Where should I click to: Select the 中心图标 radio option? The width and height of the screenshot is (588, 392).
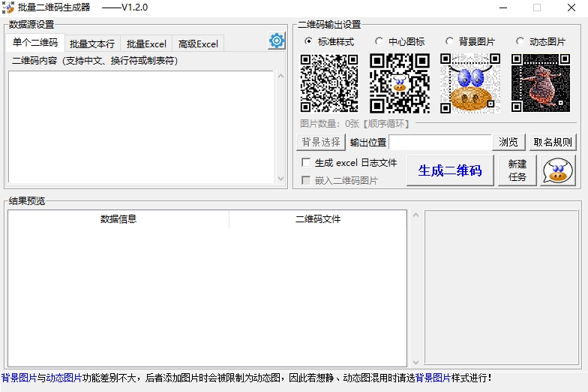click(x=379, y=41)
